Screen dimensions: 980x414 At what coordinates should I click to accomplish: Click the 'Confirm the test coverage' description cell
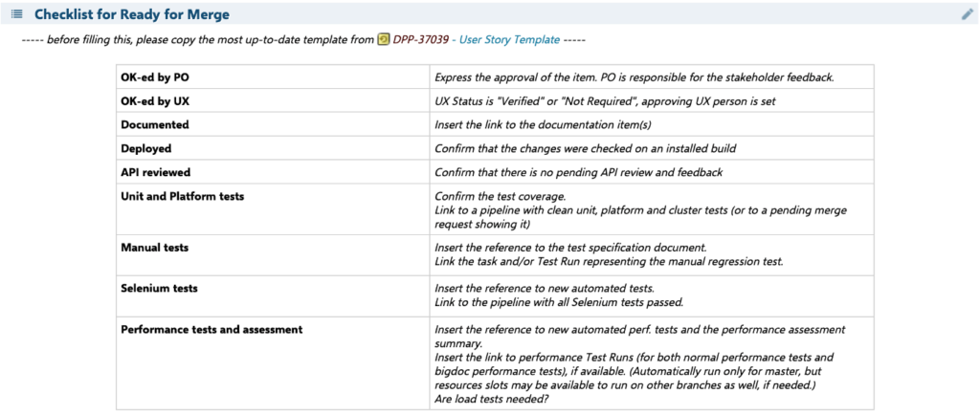point(652,209)
